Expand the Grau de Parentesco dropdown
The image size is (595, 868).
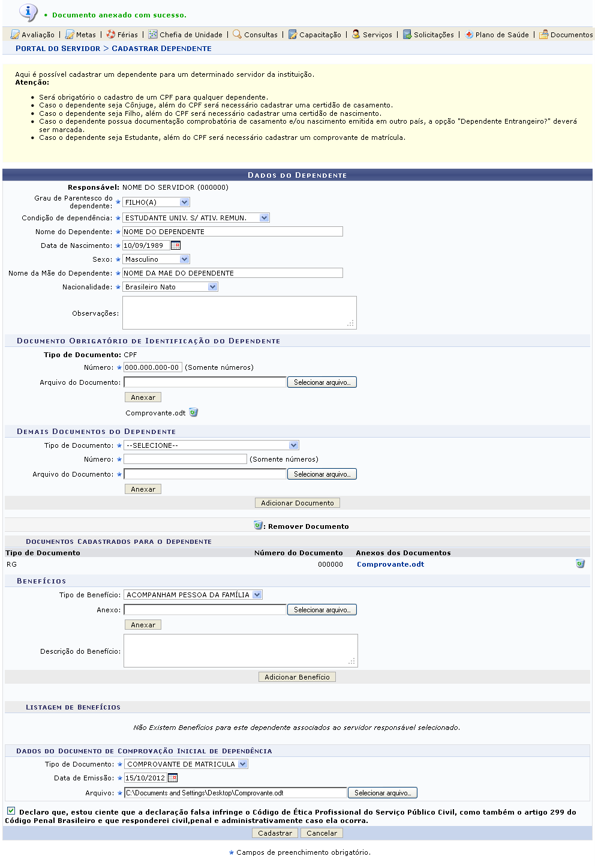185,202
